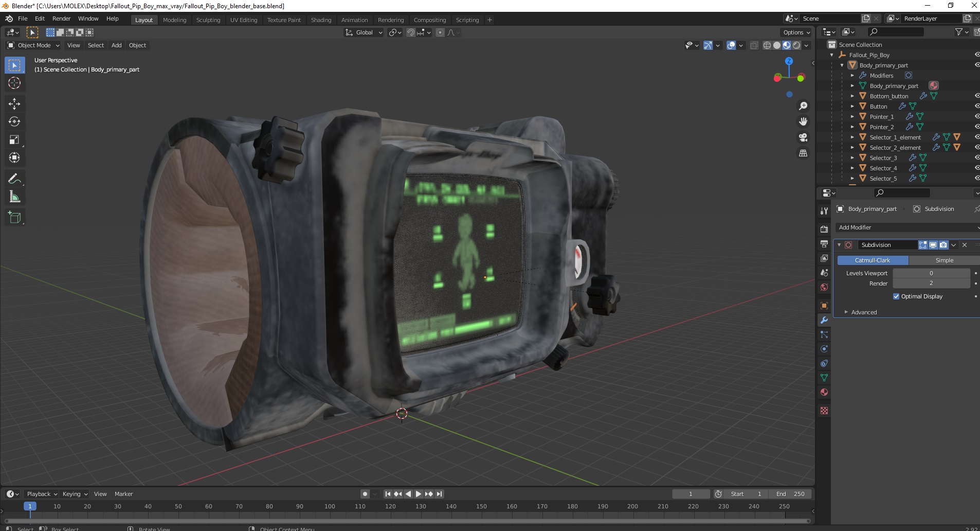This screenshot has height=531, width=980.
Task: Open the Scene properties tab
Action: point(824,272)
